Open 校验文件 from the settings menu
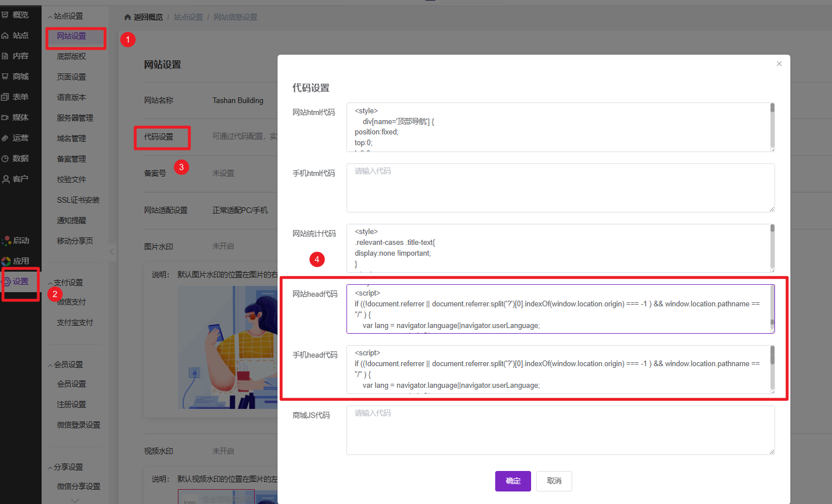Viewport: 832px width, 504px height. click(x=71, y=179)
